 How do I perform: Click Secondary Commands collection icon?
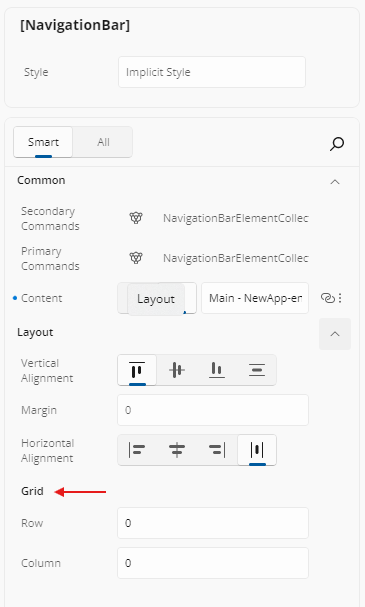pos(136,218)
